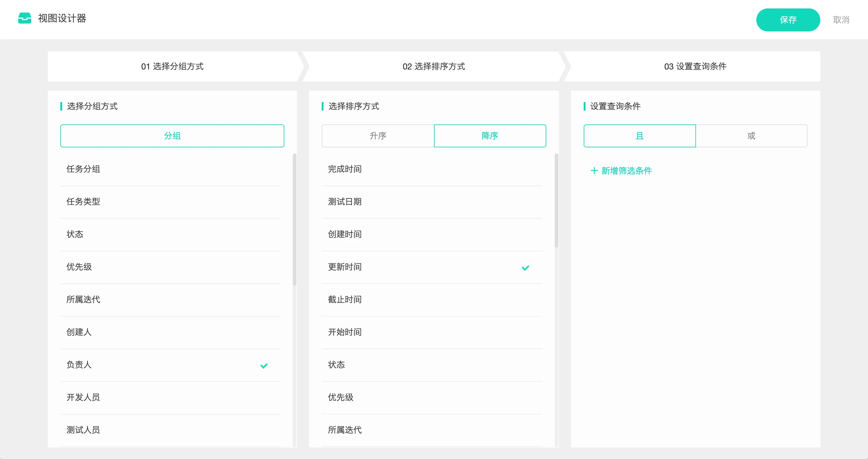Click the grouping list scrollbar
Screen dimensions: 868x459
pyautogui.click(x=295, y=219)
